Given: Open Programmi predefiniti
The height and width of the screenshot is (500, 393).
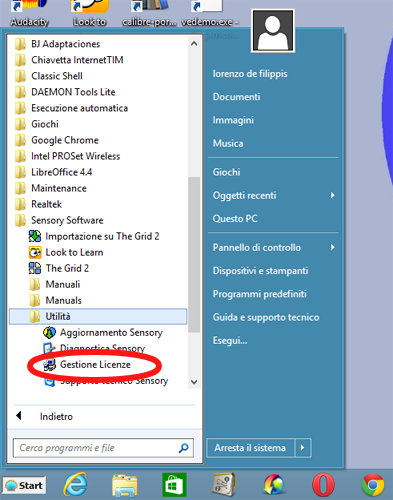Looking at the screenshot, I should [260, 294].
